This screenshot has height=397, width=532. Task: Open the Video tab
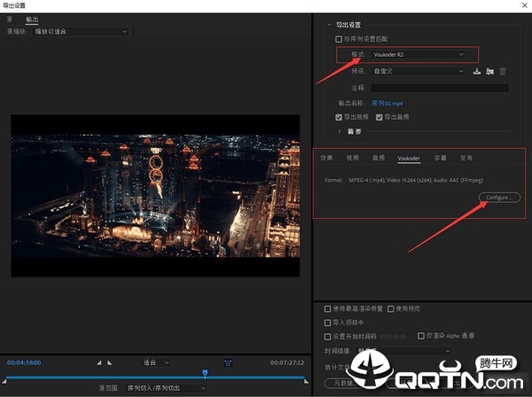[352, 158]
